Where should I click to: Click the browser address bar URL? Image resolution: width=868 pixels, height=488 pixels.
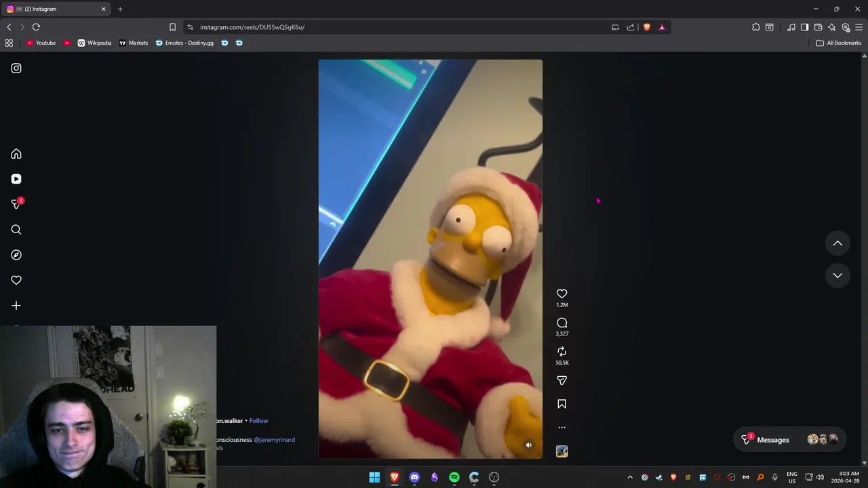[x=252, y=27]
